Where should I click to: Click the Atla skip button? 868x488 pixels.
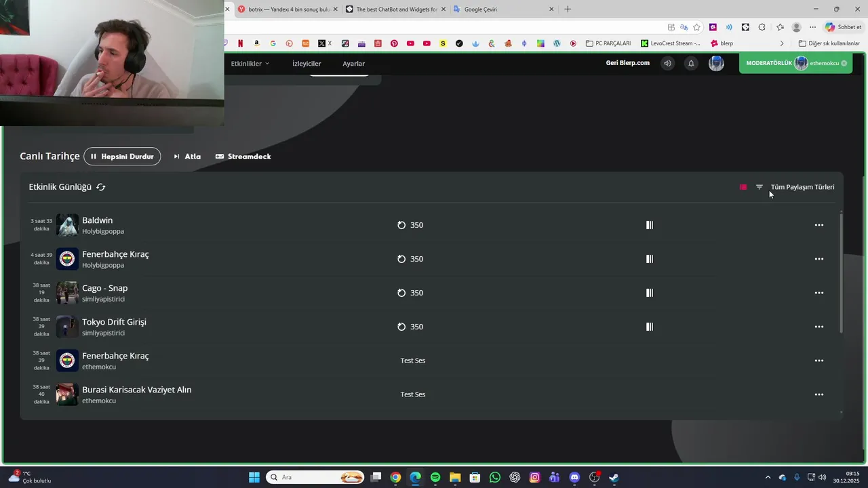187,157
